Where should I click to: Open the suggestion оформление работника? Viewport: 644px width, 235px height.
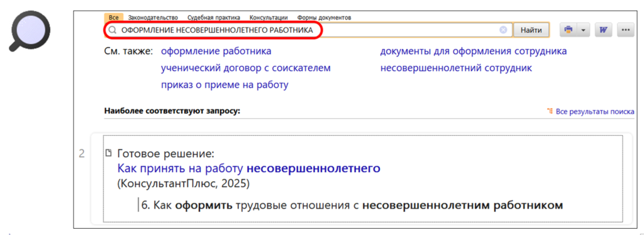click(216, 52)
